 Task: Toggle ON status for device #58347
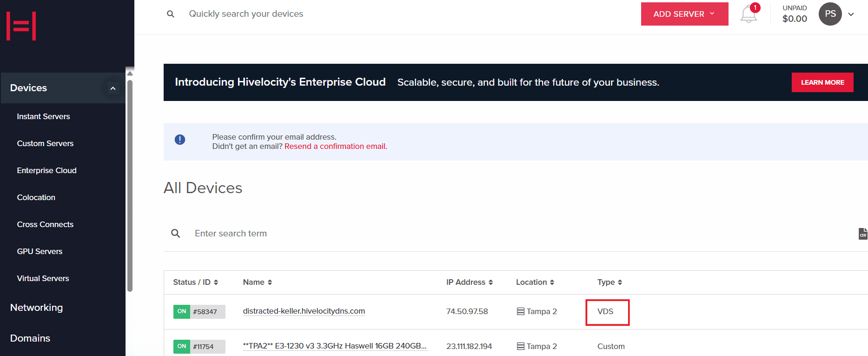(x=182, y=312)
